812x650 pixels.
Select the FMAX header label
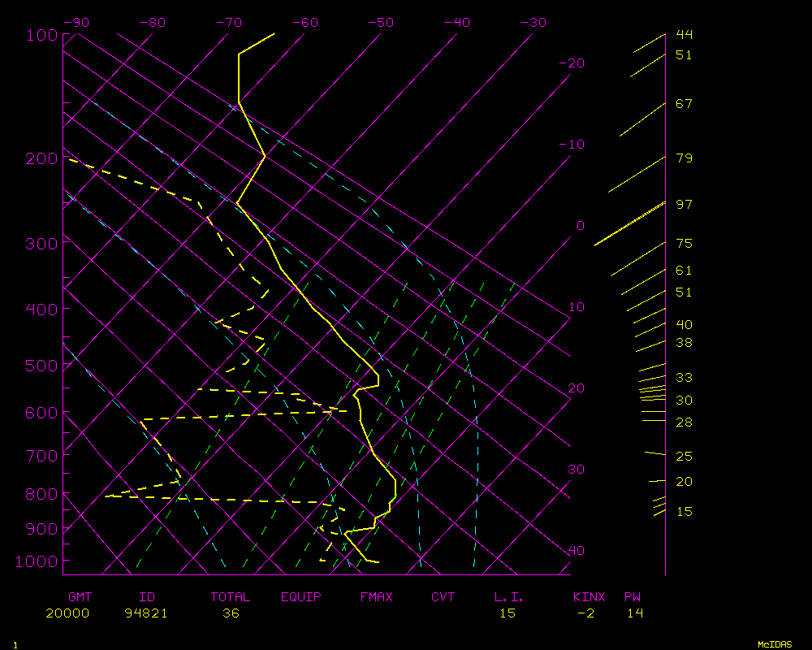coord(377,597)
